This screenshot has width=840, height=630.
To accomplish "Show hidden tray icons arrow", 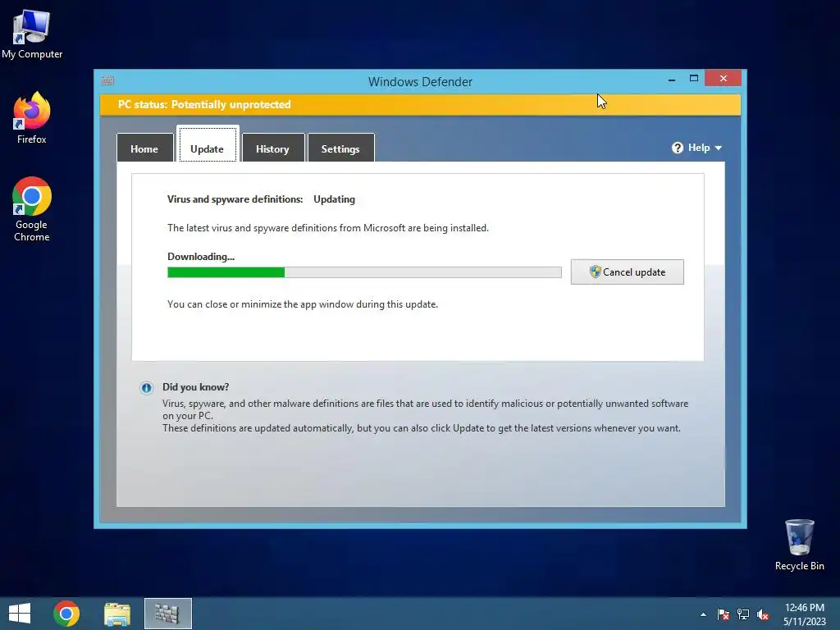I will point(703,614).
